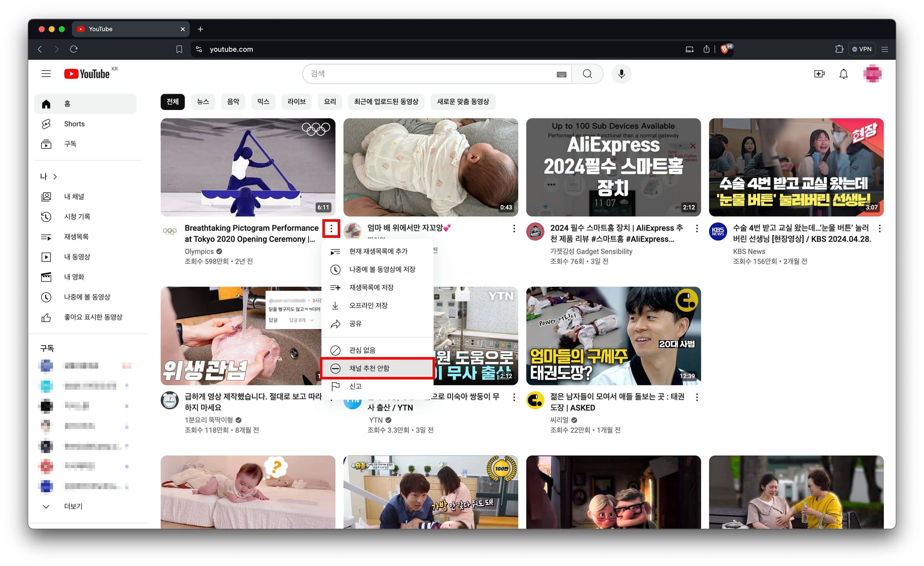Open the KBS 눈물 버튼 thumbnail
924x566 pixels.
[x=796, y=167]
